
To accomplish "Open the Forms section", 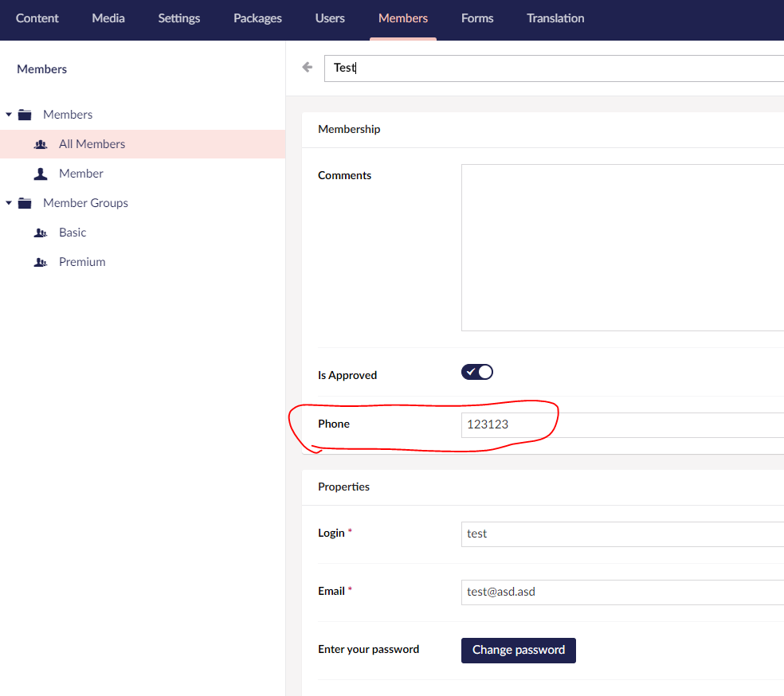I will pos(476,18).
